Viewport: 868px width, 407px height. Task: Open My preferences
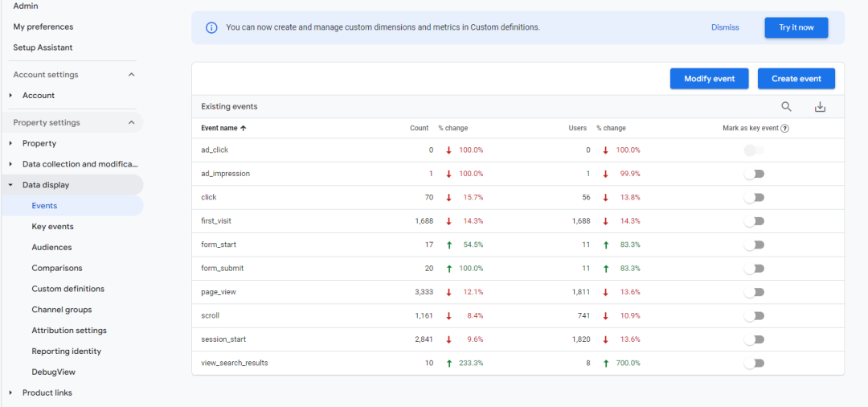43,27
